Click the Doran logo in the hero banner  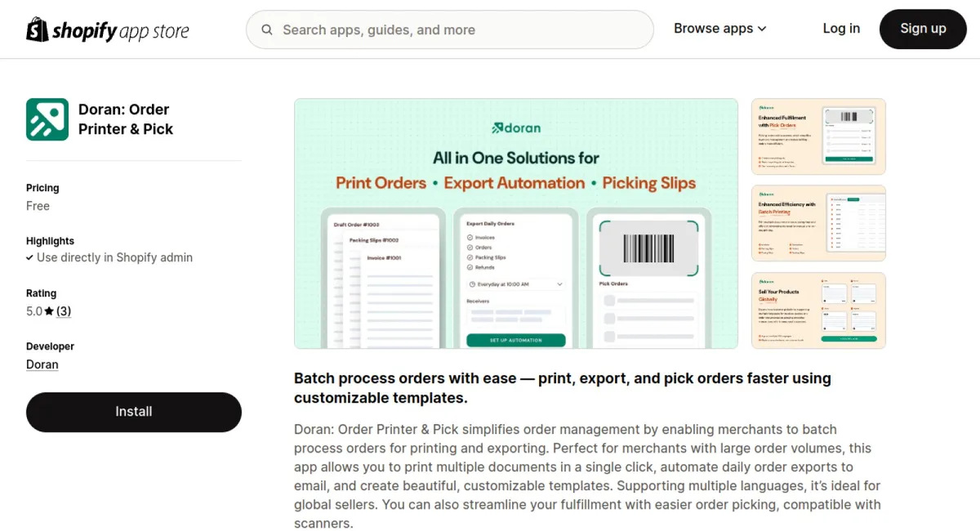coord(515,127)
